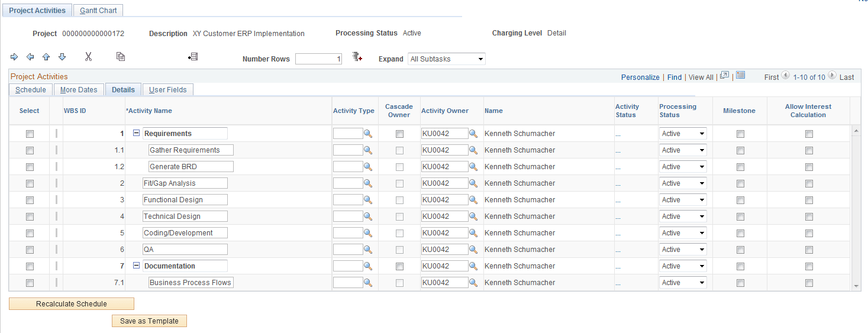This screenshot has width=868, height=333.
Task: Switch to Project Activities tab
Action: coord(37,11)
